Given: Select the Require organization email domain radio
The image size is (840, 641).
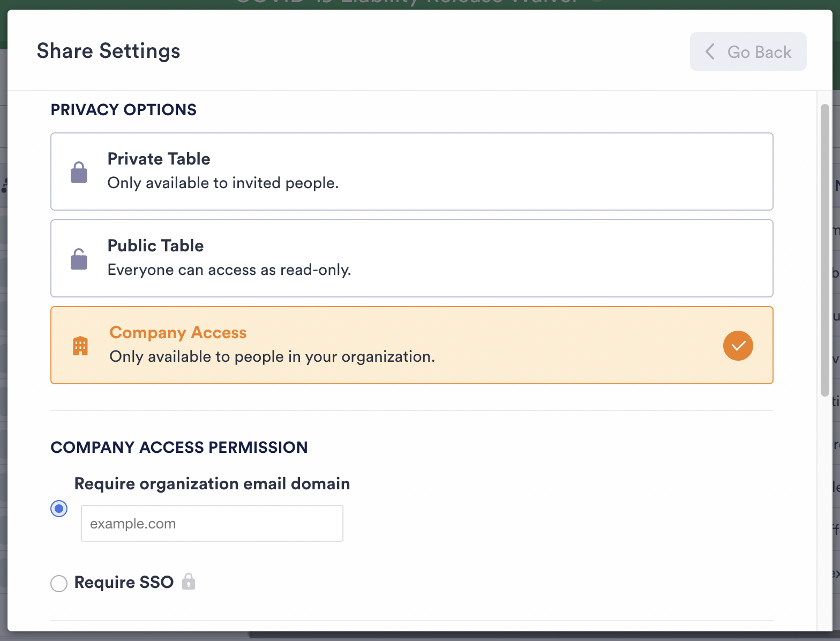Looking at the screenshot, I should (x=59, y=508).
